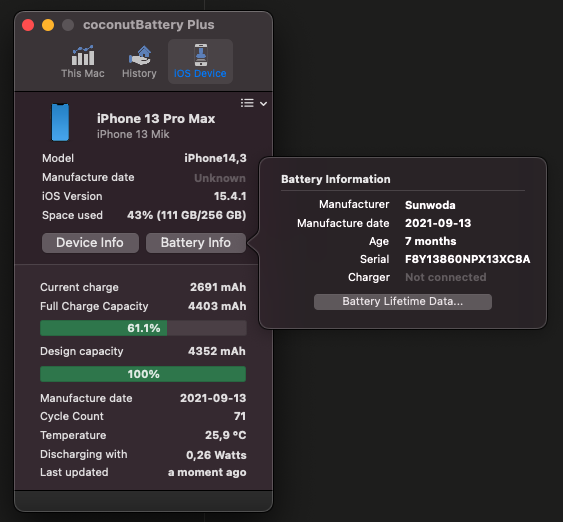
Task: Click the 4352 mAh design capacity value
Action: point(217,351)
